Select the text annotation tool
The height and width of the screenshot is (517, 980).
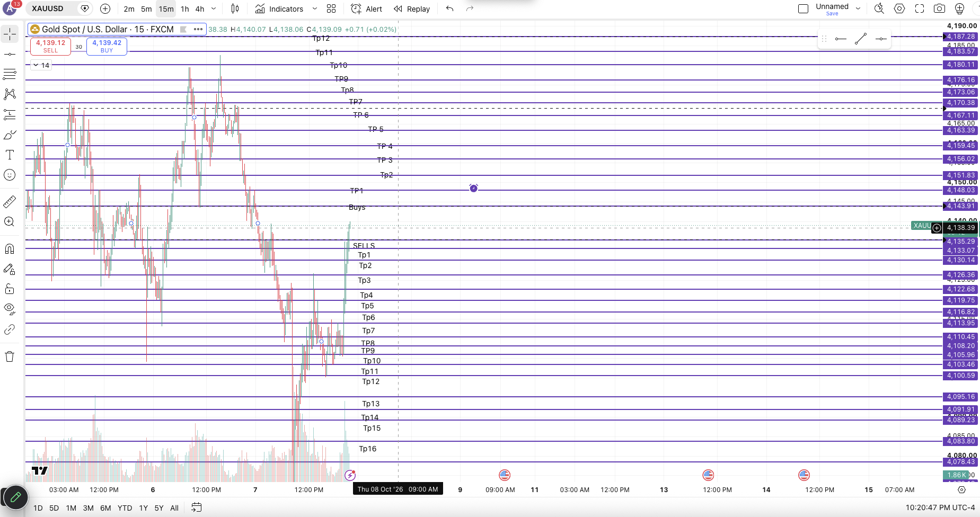click(x=10, y=155)
